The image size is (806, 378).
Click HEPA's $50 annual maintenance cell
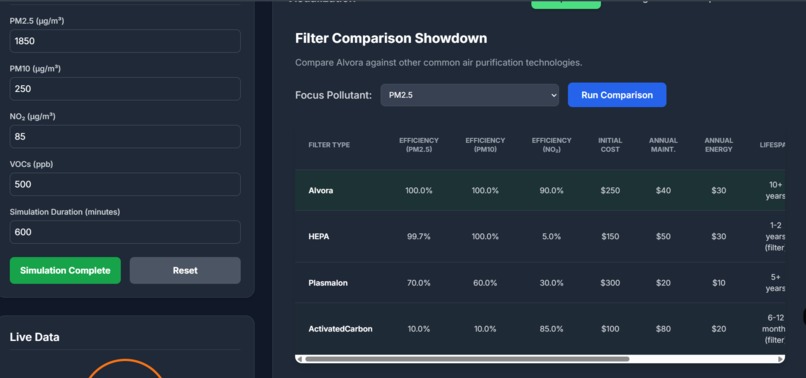(x=663, y=237)
